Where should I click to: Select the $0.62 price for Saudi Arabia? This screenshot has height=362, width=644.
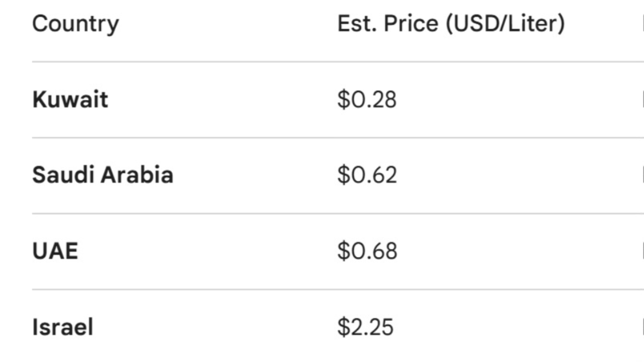pos(367,175)
